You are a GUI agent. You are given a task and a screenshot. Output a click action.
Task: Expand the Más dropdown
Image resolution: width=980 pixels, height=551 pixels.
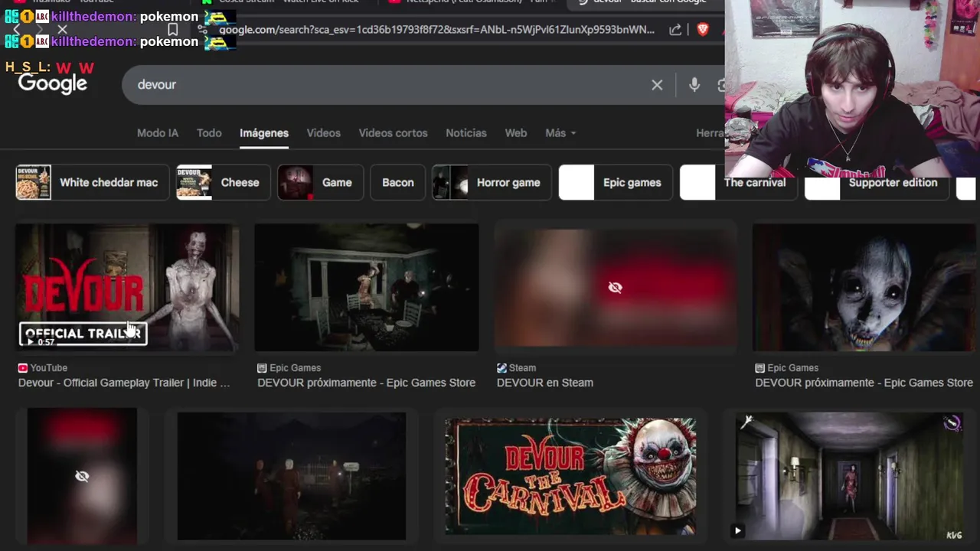pos(560,133)
